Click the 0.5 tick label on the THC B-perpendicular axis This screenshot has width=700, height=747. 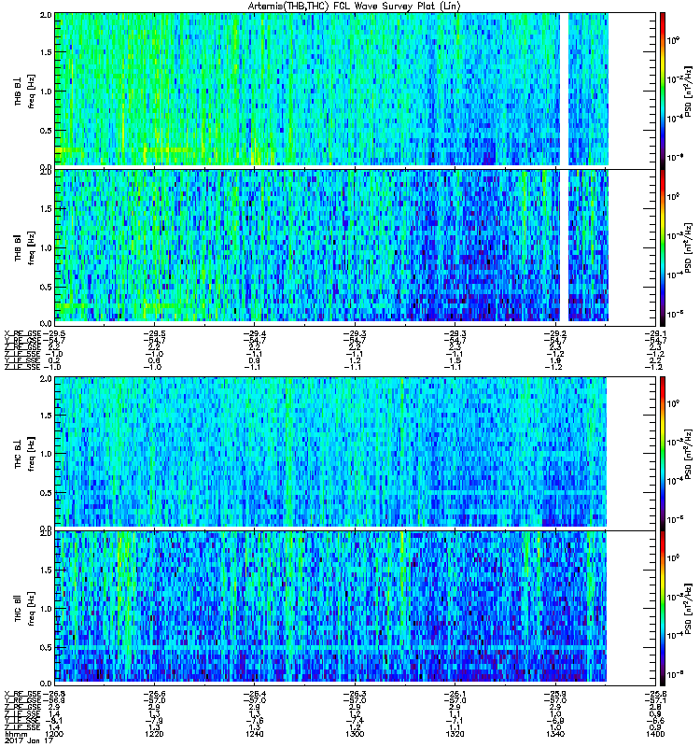click(46, 493)
